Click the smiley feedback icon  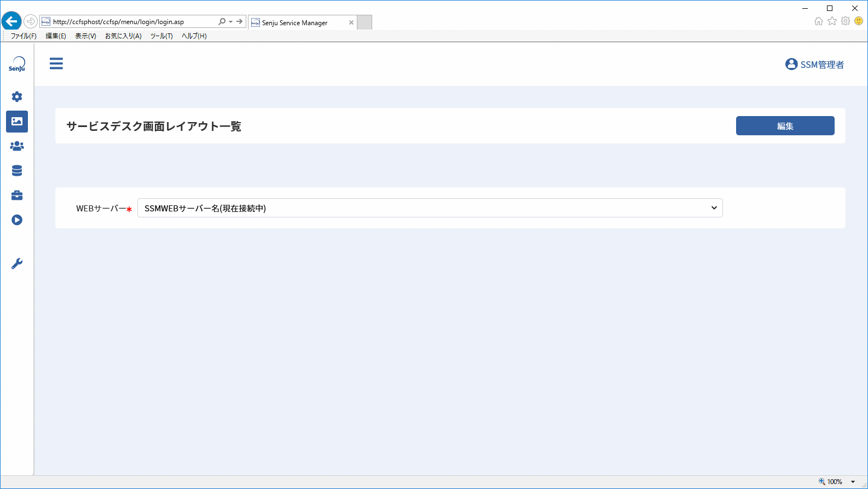(859, 21)
